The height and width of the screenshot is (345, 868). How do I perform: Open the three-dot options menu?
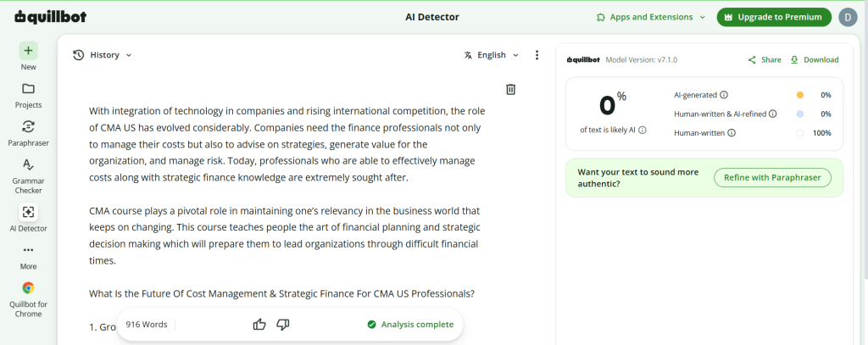(537, 55)
